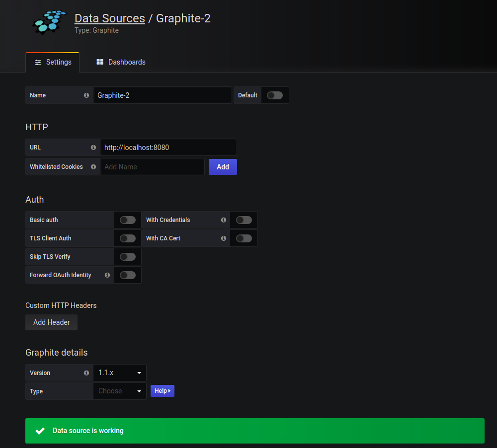Screen dimensions: 497x448
Task: Click the Version info icon
Action: point(86,373)
